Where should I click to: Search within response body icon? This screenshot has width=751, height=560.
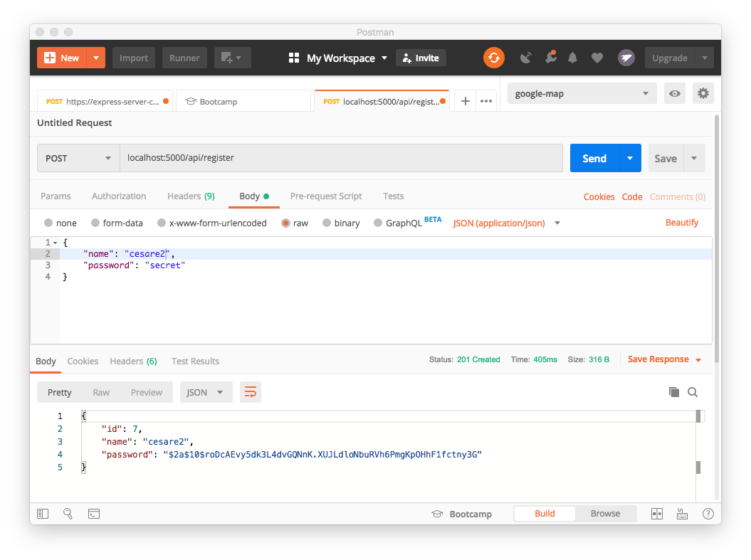pyautogui.click(x=693, y=392)
